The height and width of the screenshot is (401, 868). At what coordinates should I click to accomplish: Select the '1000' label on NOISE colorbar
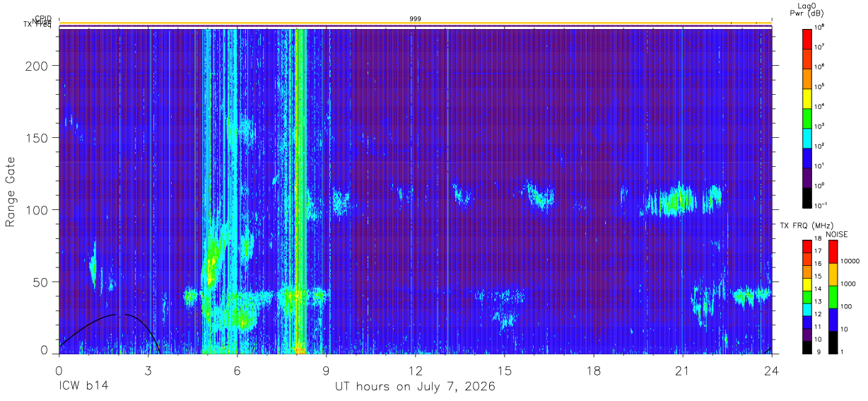(x=850, y=284)
